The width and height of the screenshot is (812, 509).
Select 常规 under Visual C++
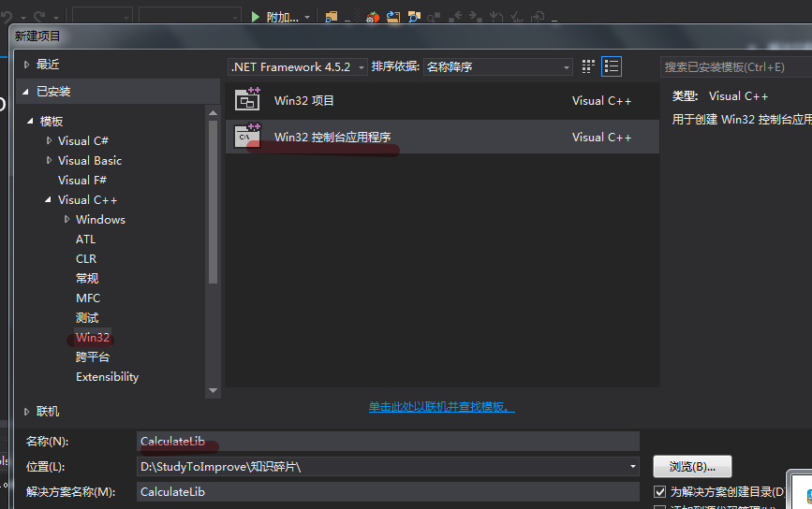point(87,278)
